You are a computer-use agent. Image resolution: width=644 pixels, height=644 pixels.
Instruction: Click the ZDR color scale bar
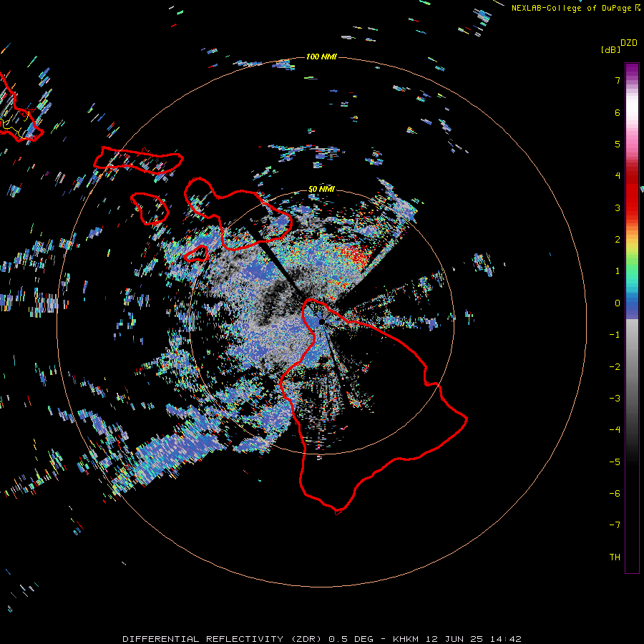tap(632, 318)
